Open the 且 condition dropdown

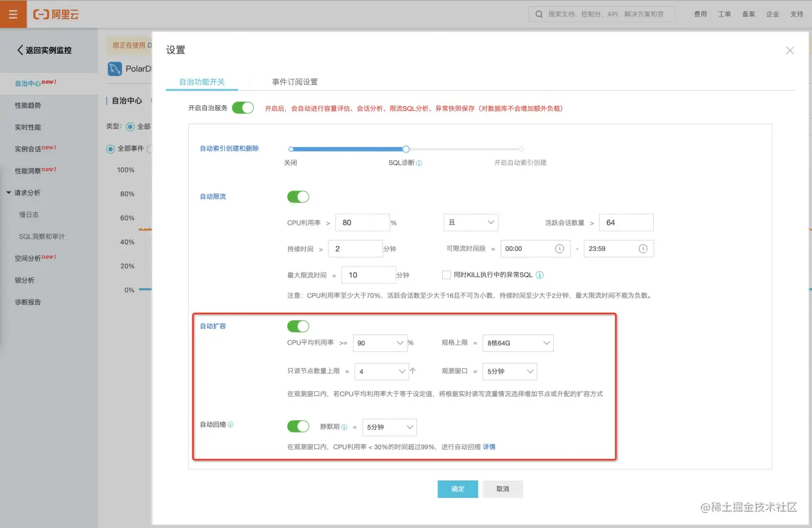tap(471, 222)
